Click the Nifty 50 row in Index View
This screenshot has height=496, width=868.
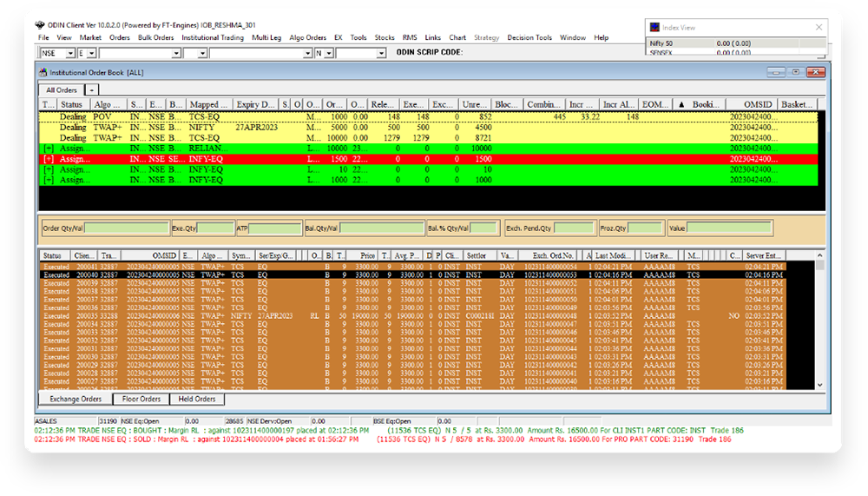tap(736, 43)
